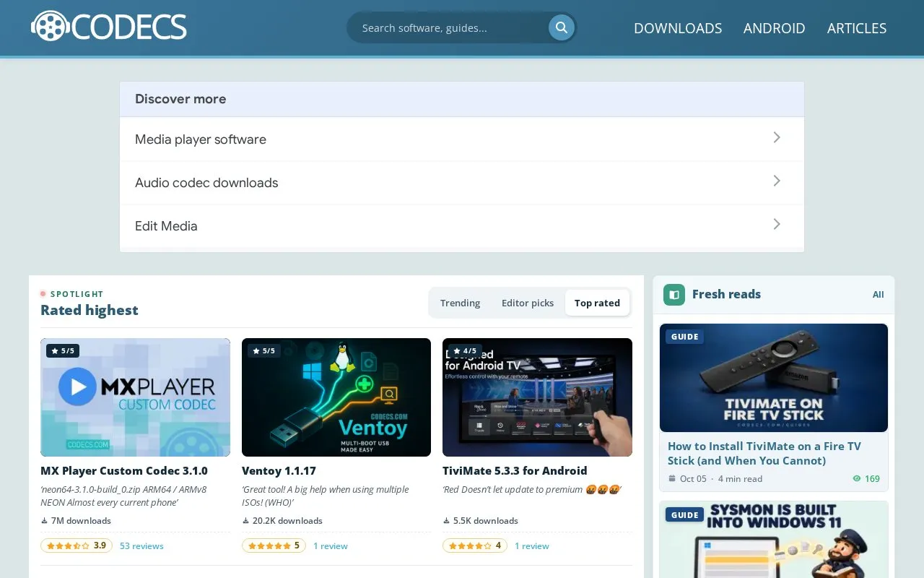Expand the Edit Media chevron
924x578 pixels.
[x=777, y=224]
